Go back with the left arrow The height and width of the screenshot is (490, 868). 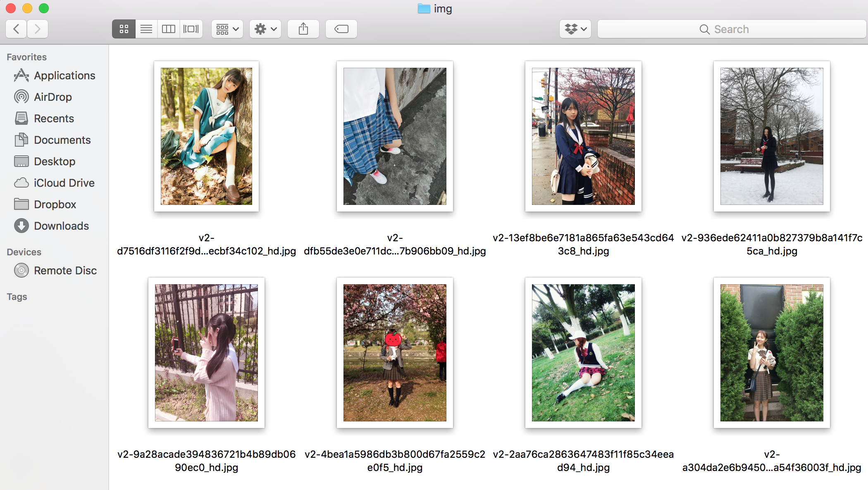(17, 29)
